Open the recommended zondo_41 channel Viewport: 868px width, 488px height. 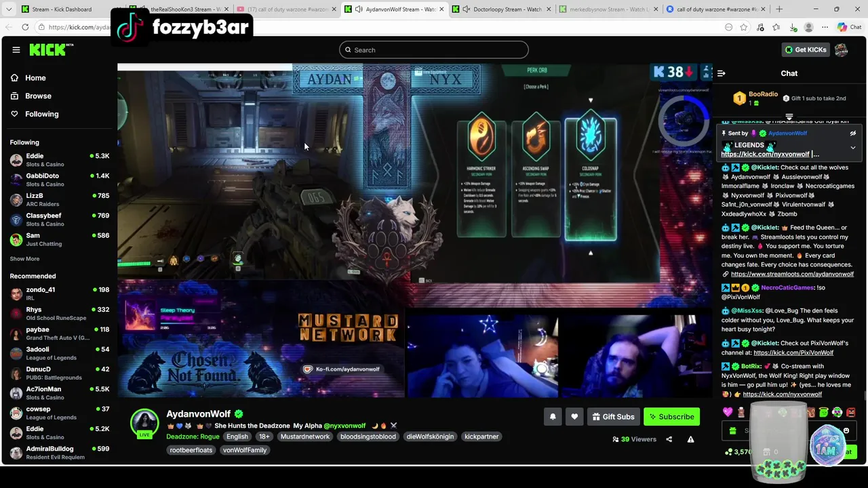click(59, 293)
